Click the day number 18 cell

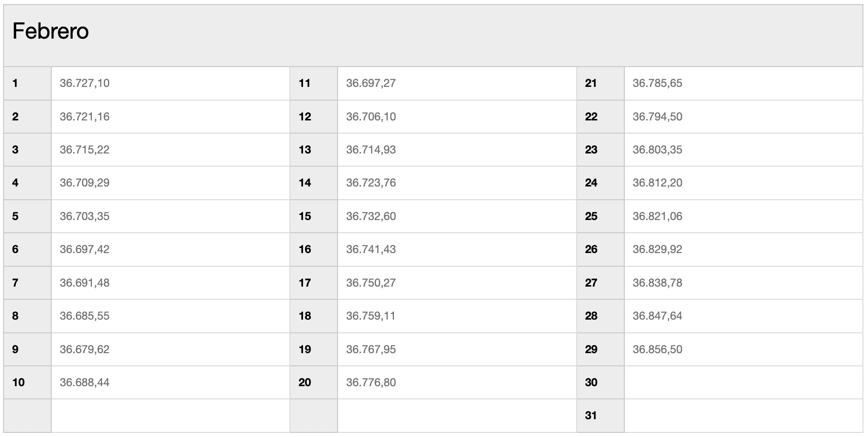(314, 316)
